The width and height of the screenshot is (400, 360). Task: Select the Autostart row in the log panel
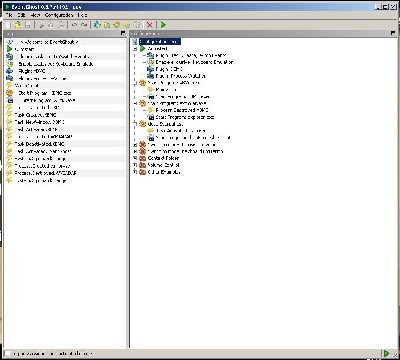(65, 49)
